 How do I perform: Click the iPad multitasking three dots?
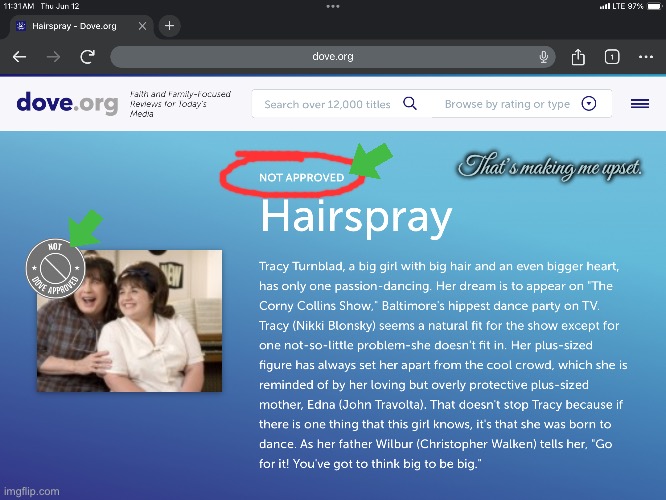pyautogui.click(x=333, y=6)
